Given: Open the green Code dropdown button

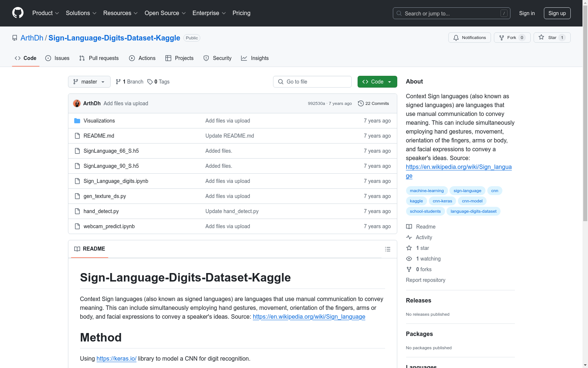Looking at the screenshot, I should (x=377, y=82).
